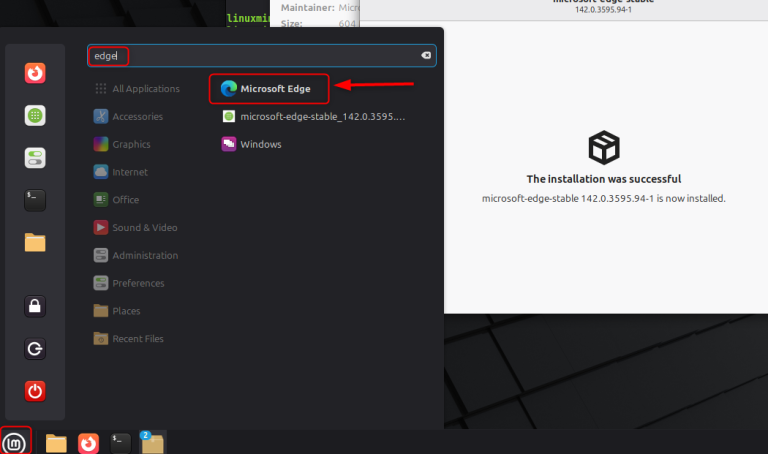Click the Linux Mint menu button
The image size is (768, 454).
pos(15,443)
